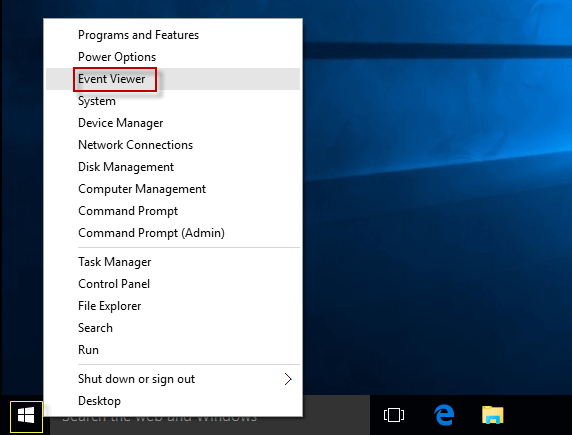Open Task View from the taskbar
The width and height of the screenshot is (572, 435).
(394, 415)
